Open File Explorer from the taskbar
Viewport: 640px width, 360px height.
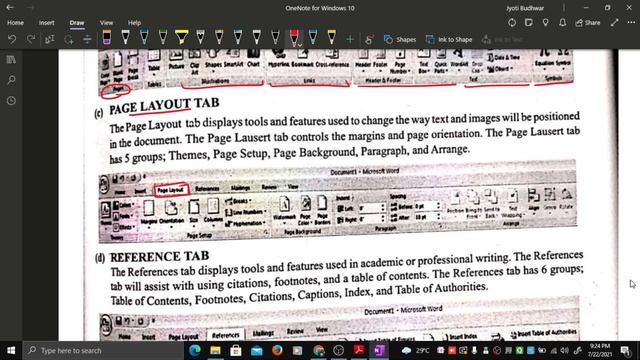point(216,350)
